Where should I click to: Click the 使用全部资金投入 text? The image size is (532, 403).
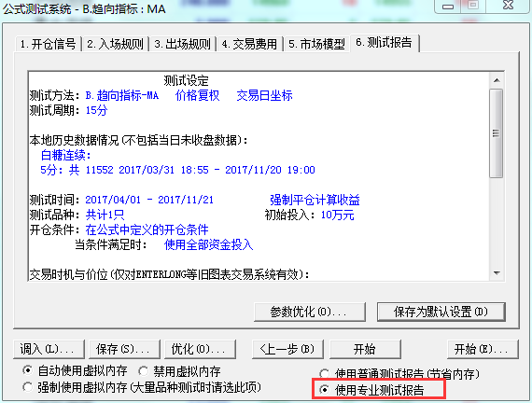tap(208, 244)
